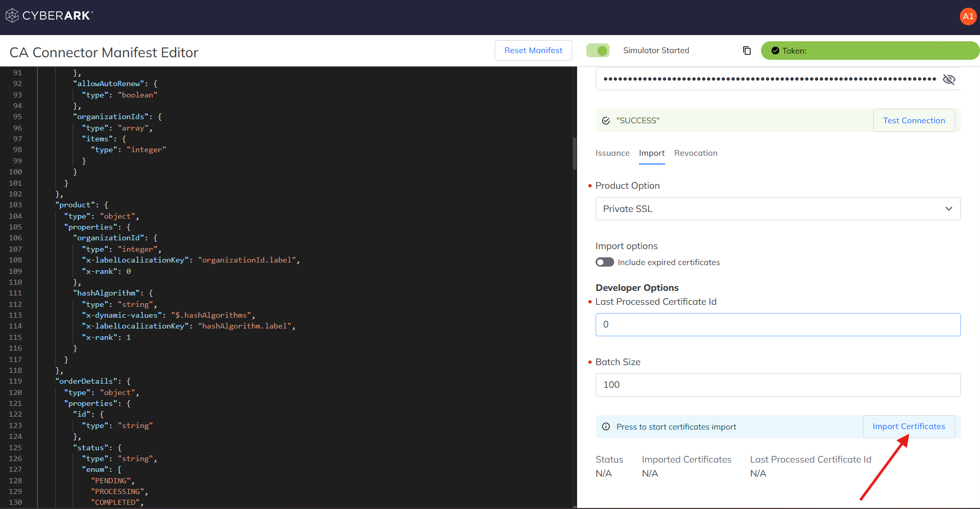The image size is (980, 509).
Task: Click the Developer Options heading
Action: click(637, 288)
